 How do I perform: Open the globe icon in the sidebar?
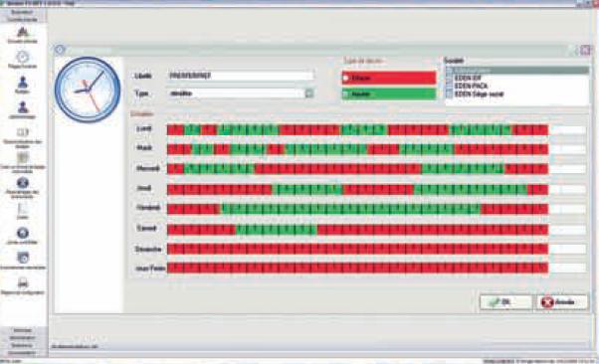23,233
